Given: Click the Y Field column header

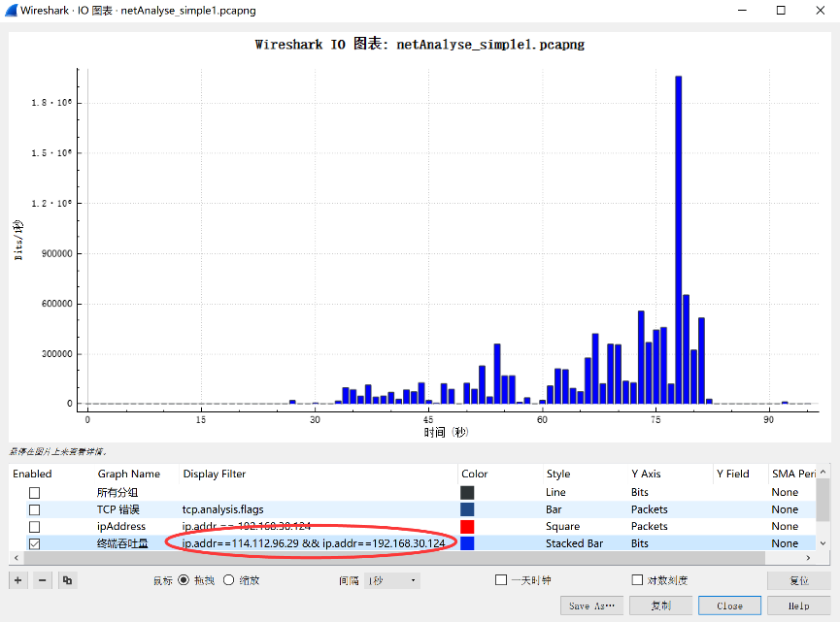Looking at the screenshot, I should click(x=733, y=474).
